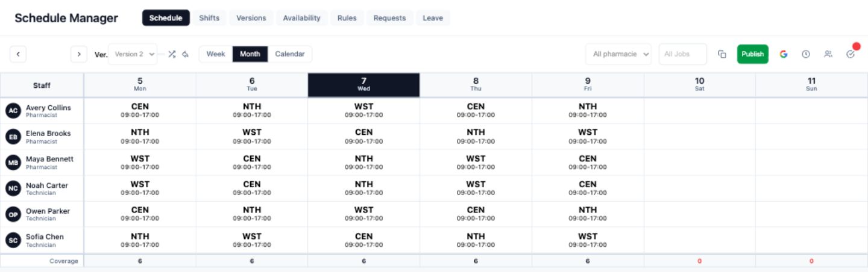Viewport: 868px width, 272px height.
Task: Click Avery Collins AC avatar
Action: tap(13, 111)
